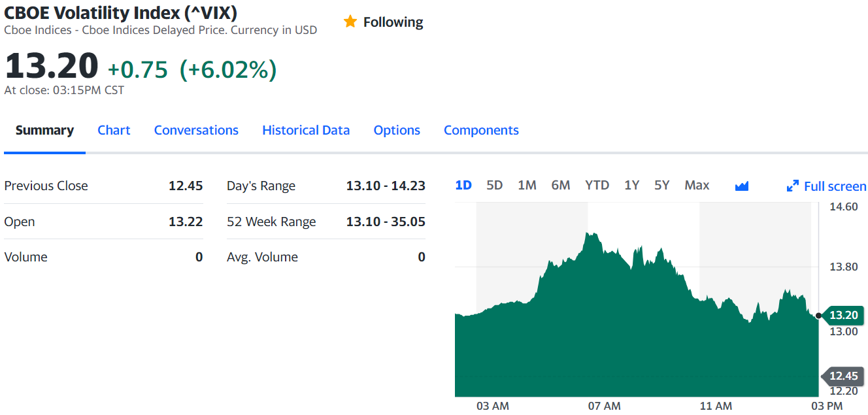Screen dimensions: 868x415
Task: Click the 12.45 Previous Close value in the table
Action: 186,186
